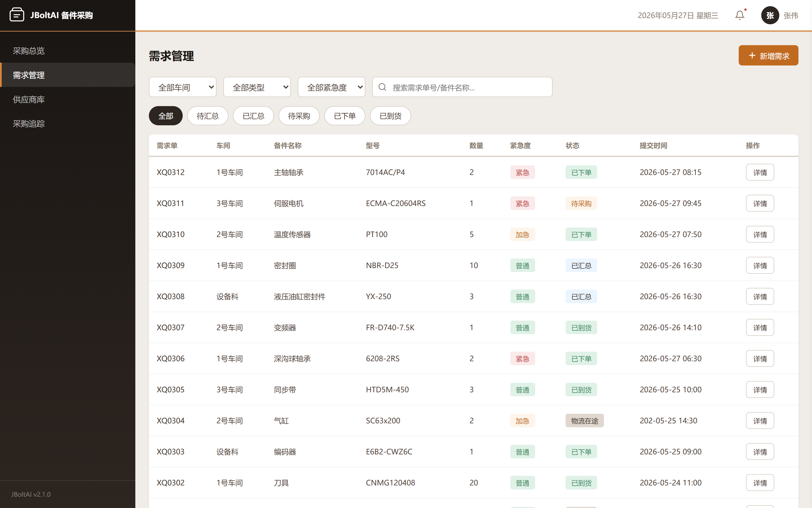
Task: Filter by 已下单 status tab
Action: click(345, 116)
